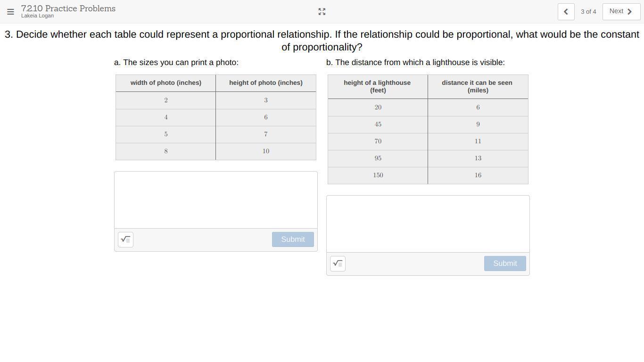The image size is (644, 362).
Task: Submit the lighthouse distance answer
Action: coord(505,263)
